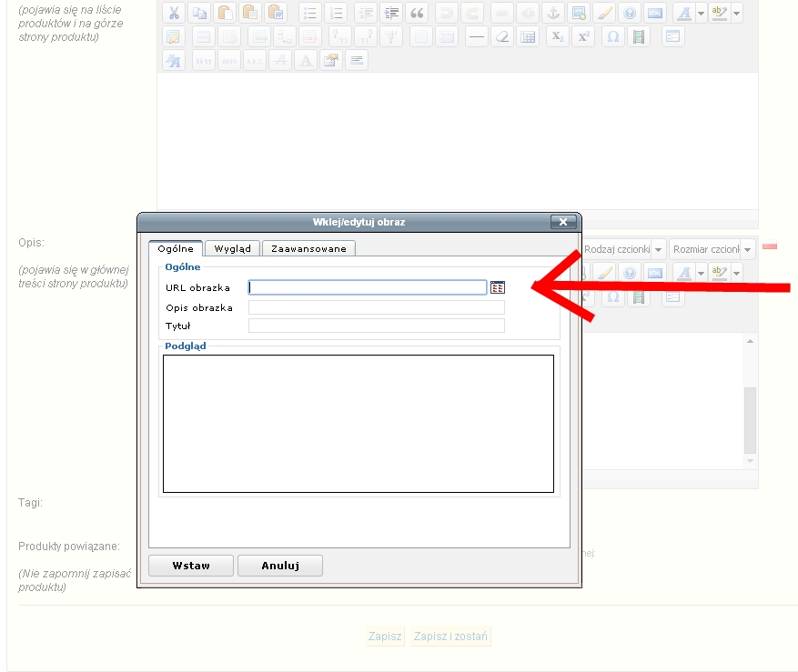Open editor help in top editor toolbar
The image size is (798, 672).
coord(630,13)
